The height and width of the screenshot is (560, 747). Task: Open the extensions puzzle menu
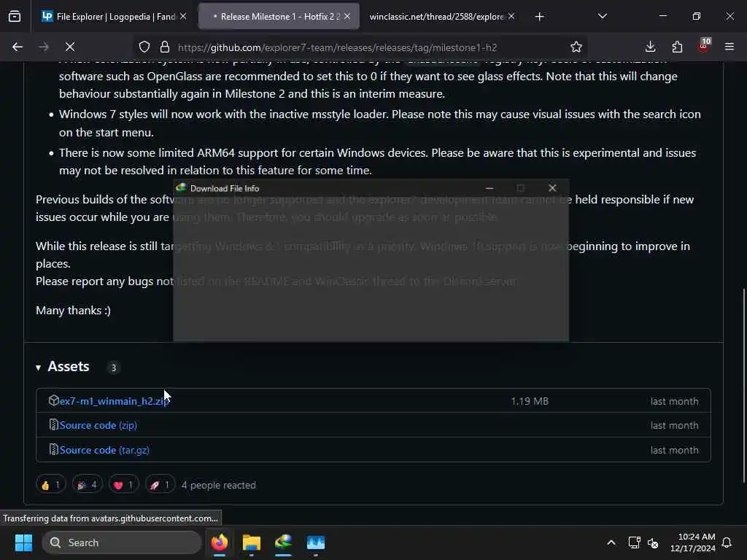[x=677, y=47]
